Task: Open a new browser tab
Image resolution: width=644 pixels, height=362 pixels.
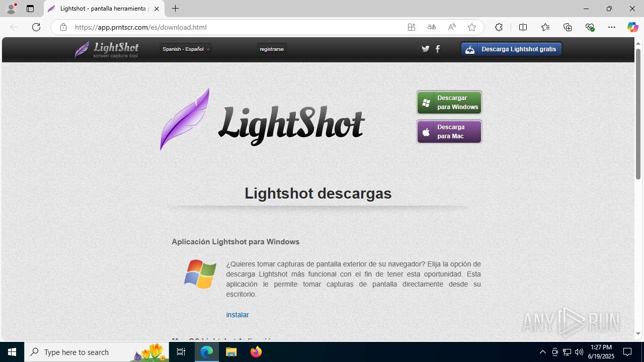Action: pyautogui.click(x=175, y=9)
